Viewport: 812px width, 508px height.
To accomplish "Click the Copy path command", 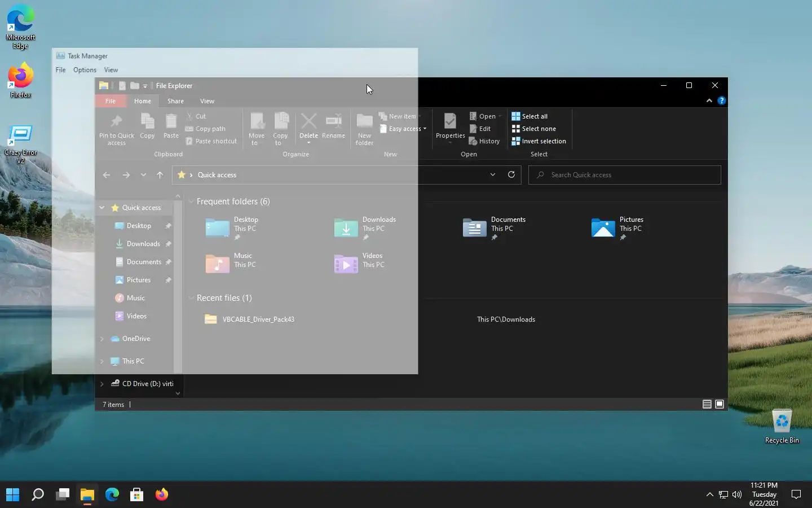I will click(205, 129).
